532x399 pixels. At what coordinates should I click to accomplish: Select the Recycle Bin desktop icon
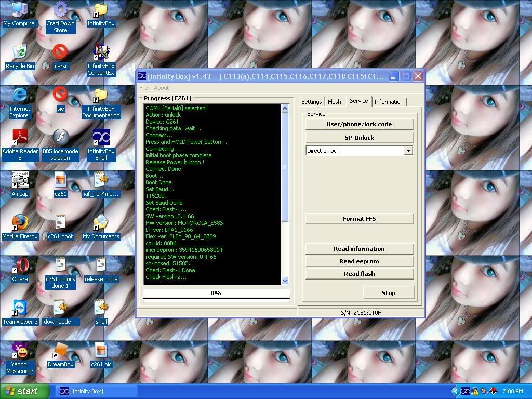(20, 56)
